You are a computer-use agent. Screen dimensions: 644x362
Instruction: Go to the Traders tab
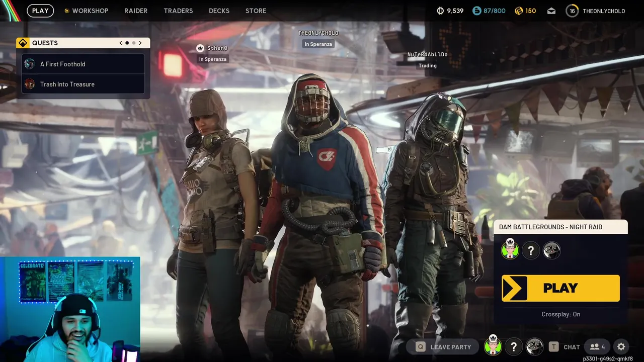tap(178, 11)
